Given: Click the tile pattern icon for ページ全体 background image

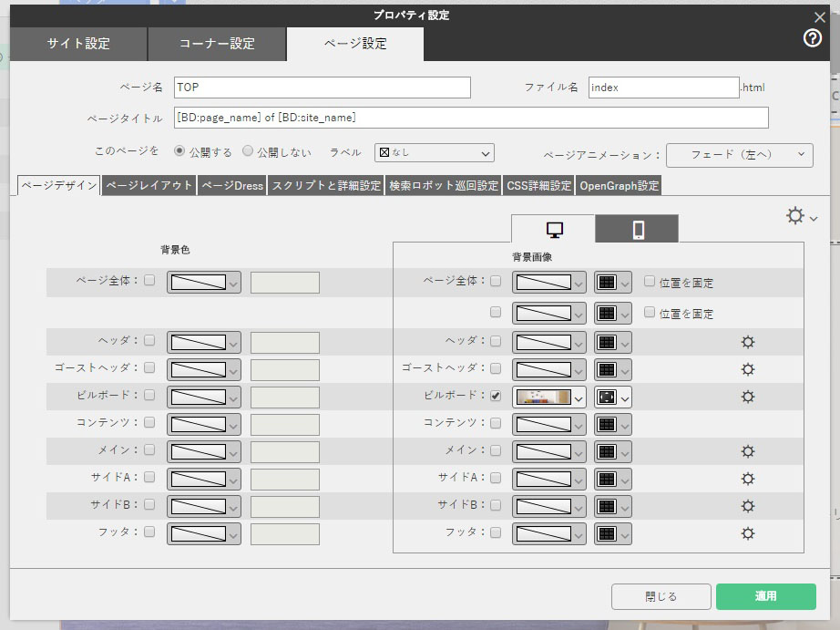Looking at the screenshot, I should (x=606, y=282).
